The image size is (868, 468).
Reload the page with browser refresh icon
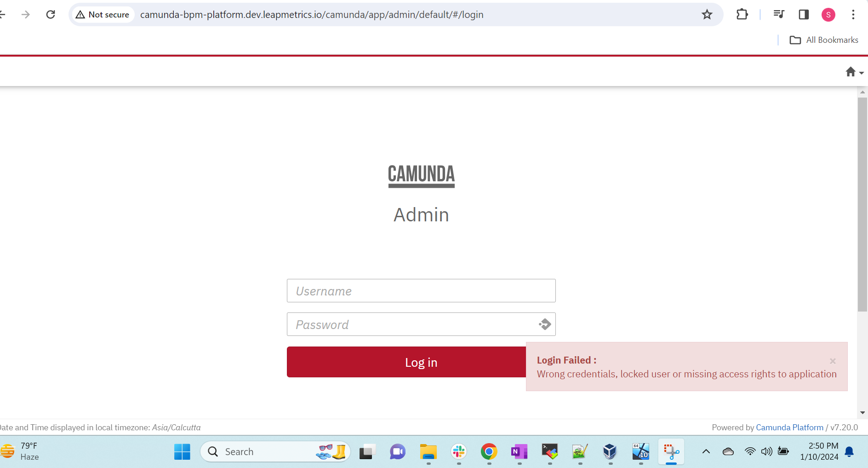tap(51, 14)
